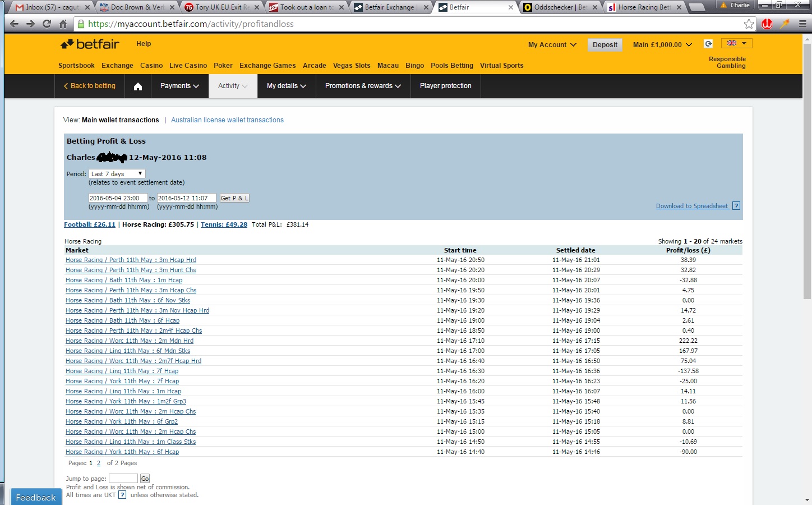
Task: Switch to the Tory UK EU Exit tab
Action: point(223,7)
